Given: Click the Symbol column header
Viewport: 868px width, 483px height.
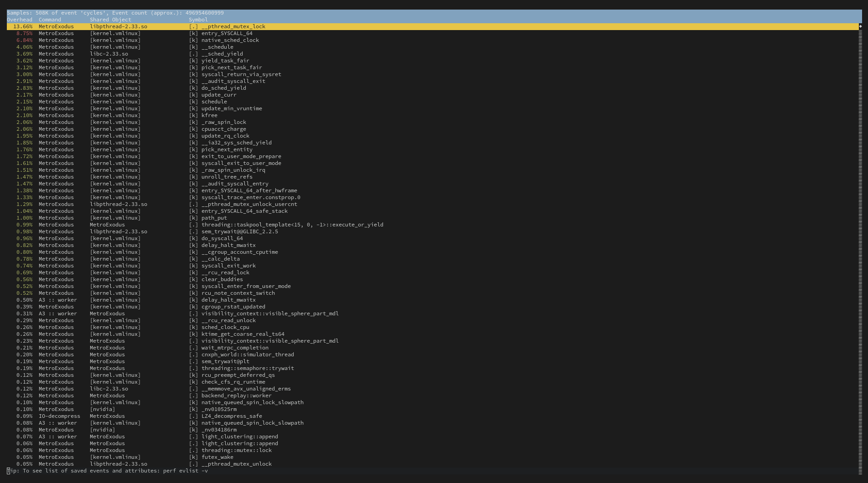Looking at the screenshot, I should pos(198,20).
